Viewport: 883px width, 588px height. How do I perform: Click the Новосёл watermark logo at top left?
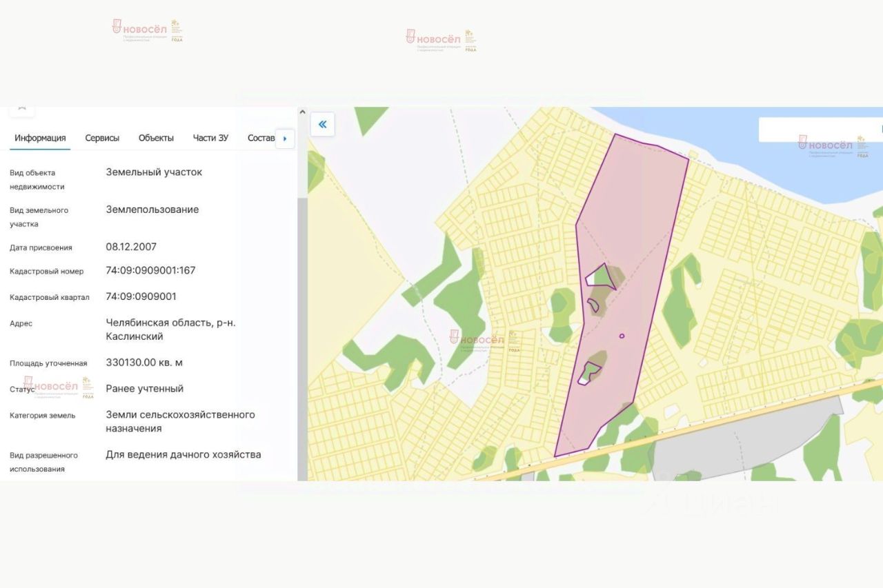[x=148, y=30]
